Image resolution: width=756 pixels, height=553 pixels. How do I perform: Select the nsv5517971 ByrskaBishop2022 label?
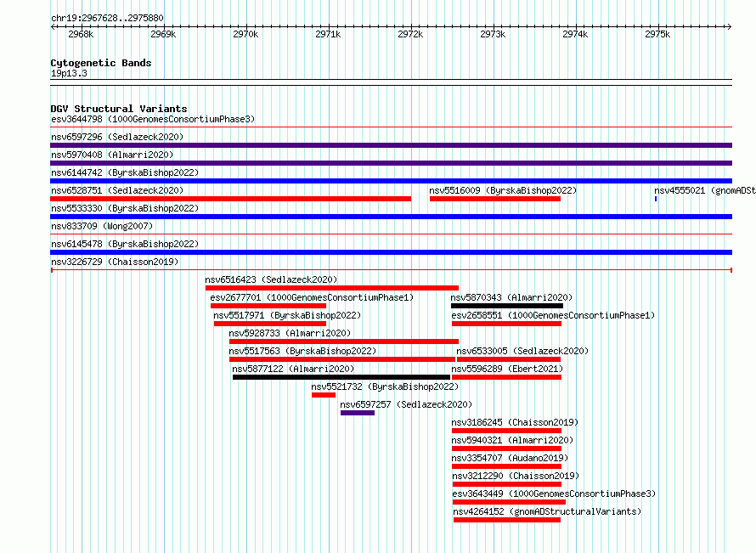[287, 315]
